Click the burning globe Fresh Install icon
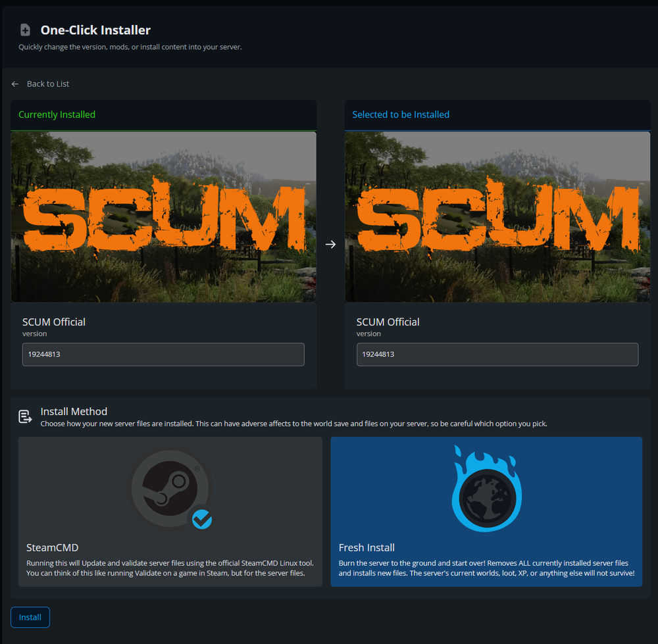This screenshot has width=658, height=644. coord(486,488)
